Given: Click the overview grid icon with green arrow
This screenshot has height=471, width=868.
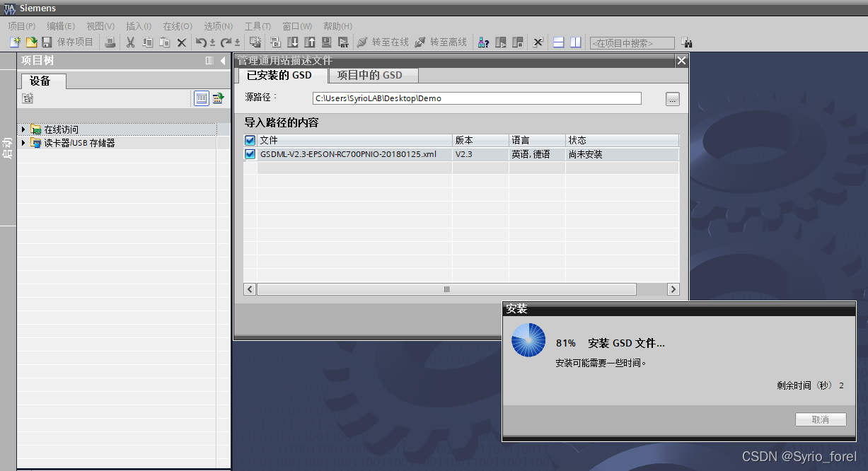Looking at the screenshot, I should 219,98.
